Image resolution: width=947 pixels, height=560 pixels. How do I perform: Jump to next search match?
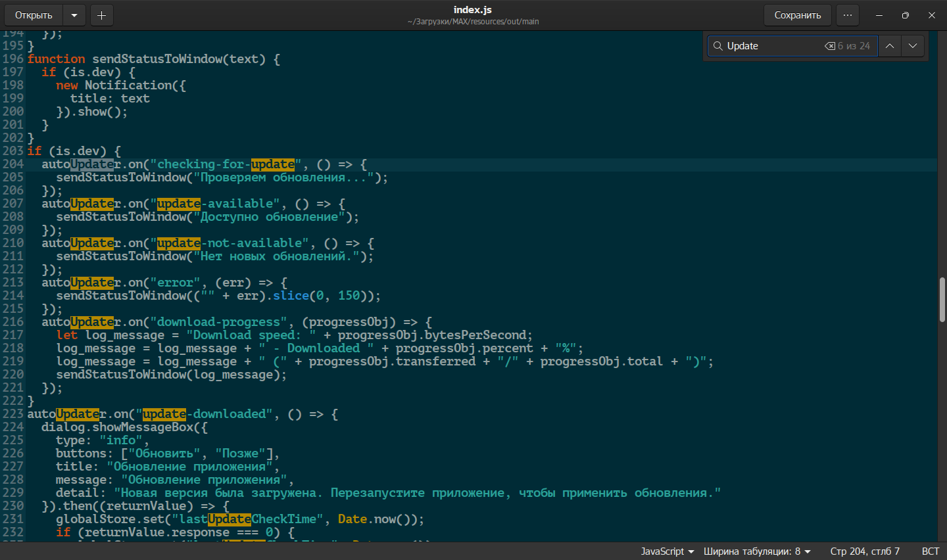(x=913, y=46)
